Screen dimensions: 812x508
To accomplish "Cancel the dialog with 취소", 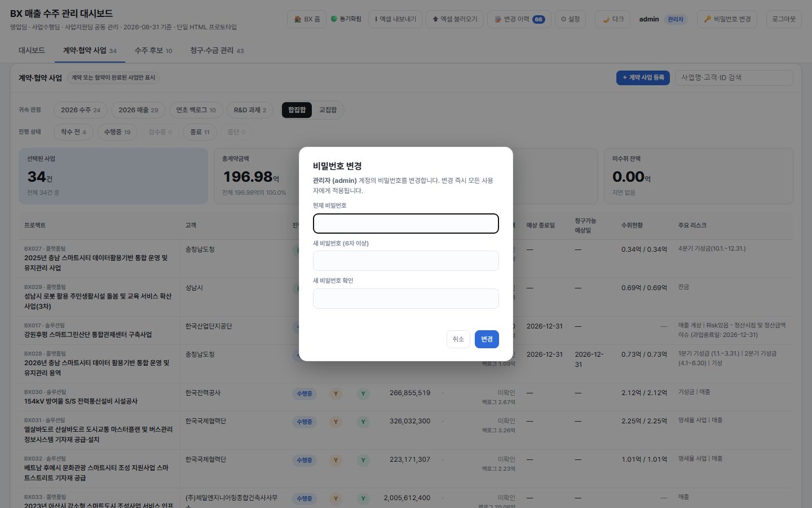I will (458, 339).
